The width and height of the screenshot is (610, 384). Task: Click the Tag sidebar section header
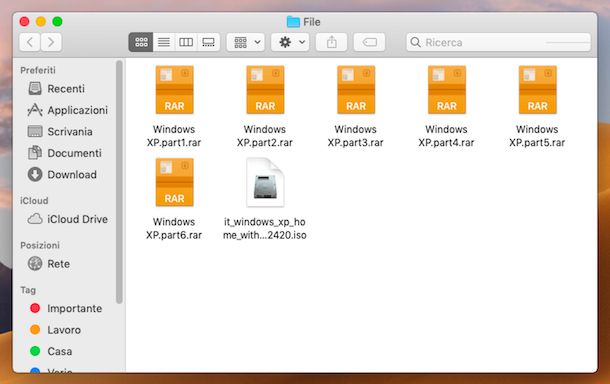pyautogui.click(x=28, y=290)
